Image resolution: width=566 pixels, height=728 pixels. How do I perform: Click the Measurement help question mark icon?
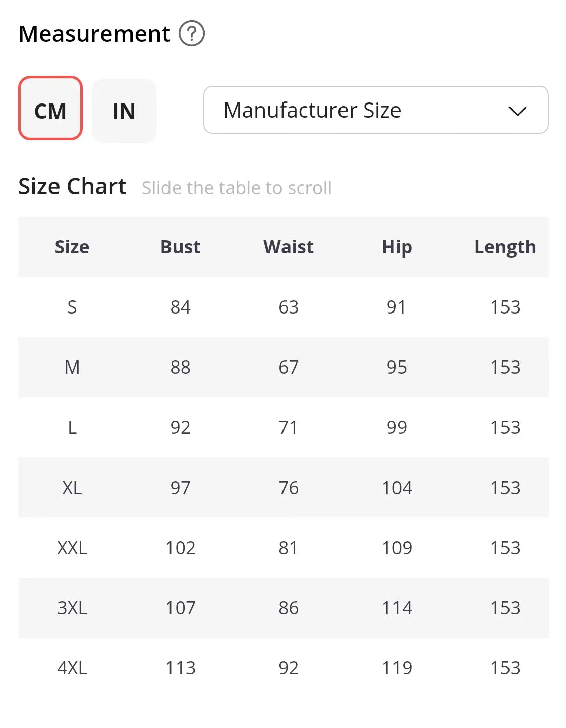click(x=192, y=34)
